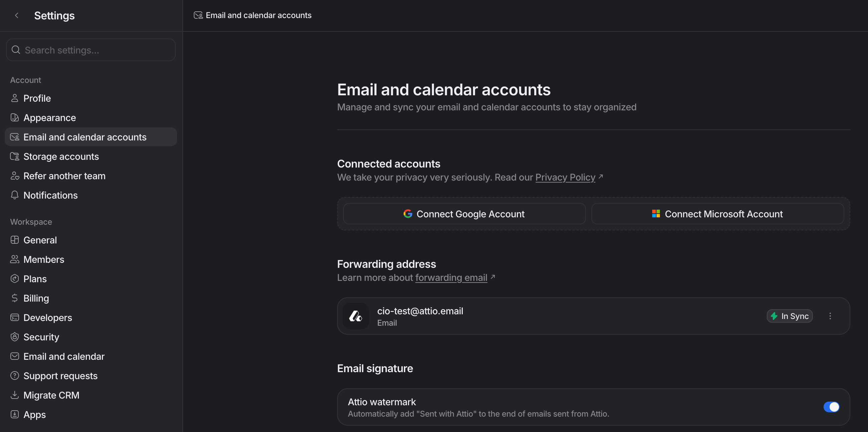868x432 pixels.
Task: Click the Notifications bell icon
Action: pyautogui.click(x=14, y=196)
